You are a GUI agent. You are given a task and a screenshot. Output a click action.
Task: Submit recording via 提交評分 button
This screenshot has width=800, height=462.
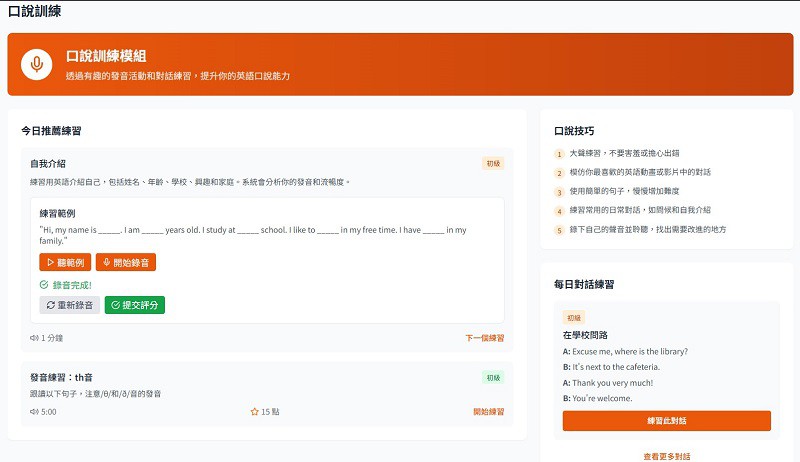tap(135, 305)
